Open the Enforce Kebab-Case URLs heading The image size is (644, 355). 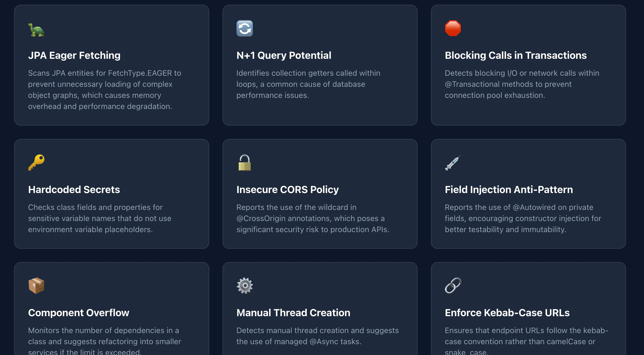507,313
